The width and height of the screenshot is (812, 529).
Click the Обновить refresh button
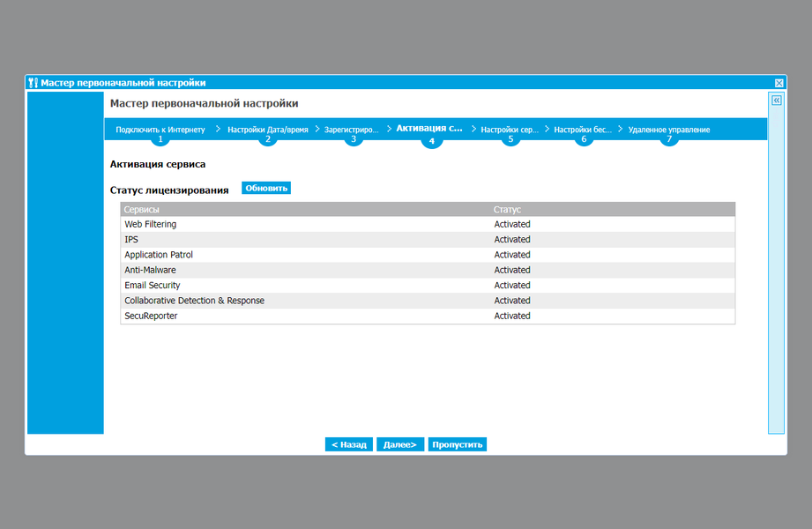click(266, 188)
